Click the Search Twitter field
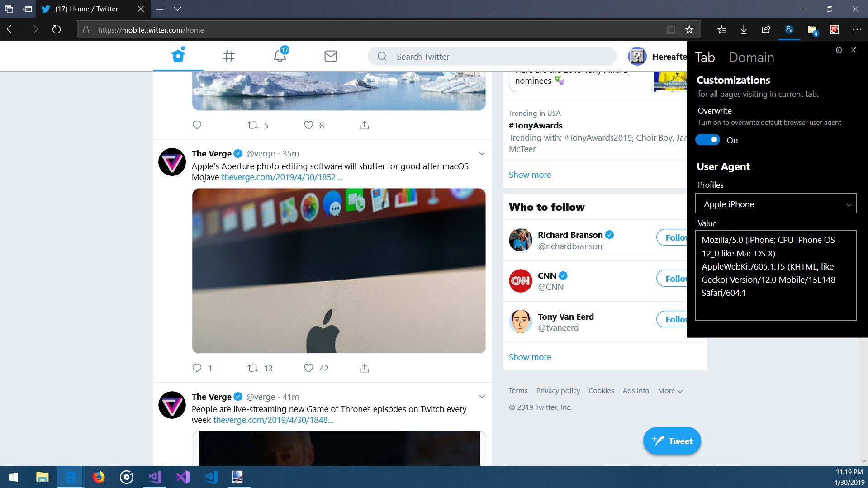The height and width of the screenshot is (488, 868). (492, 57)
